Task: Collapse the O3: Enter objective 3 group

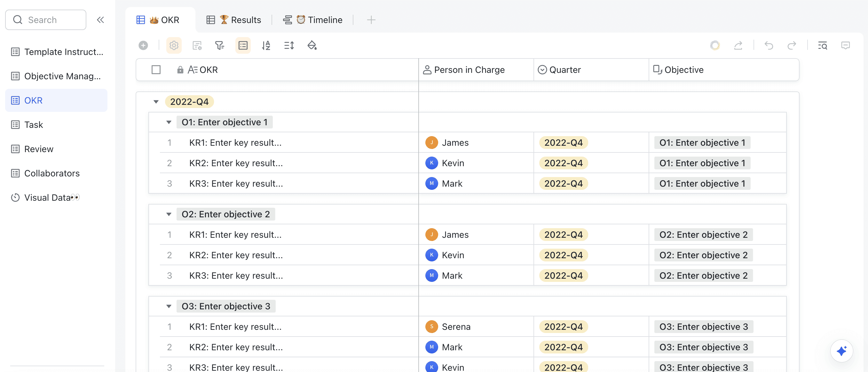Action: click(x=169, y=306)
